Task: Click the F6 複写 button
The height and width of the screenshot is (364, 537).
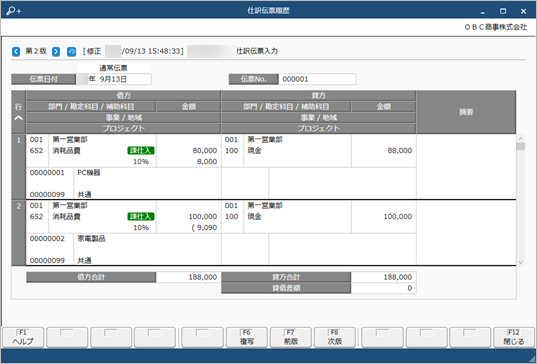Action: click(x=247, y=337)
